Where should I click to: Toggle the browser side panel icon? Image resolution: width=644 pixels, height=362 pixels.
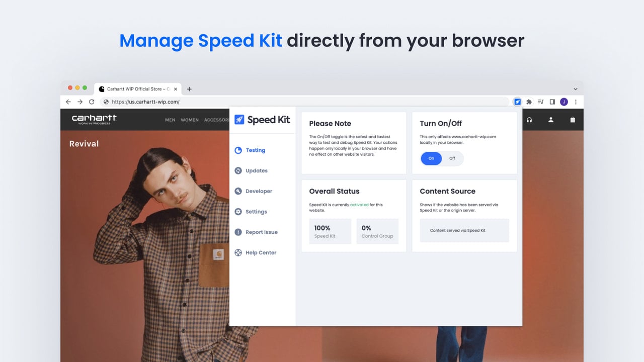(552, 102)
